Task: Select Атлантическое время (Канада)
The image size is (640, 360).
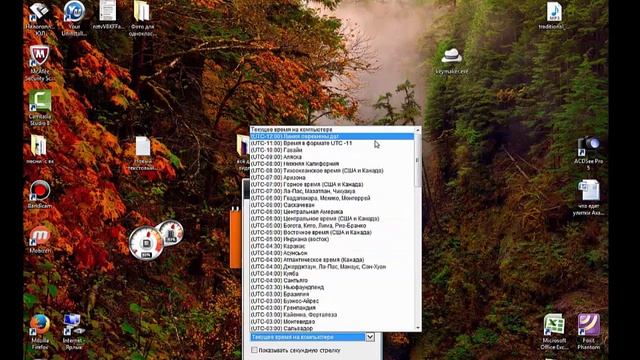Action: tap(332, 260)
